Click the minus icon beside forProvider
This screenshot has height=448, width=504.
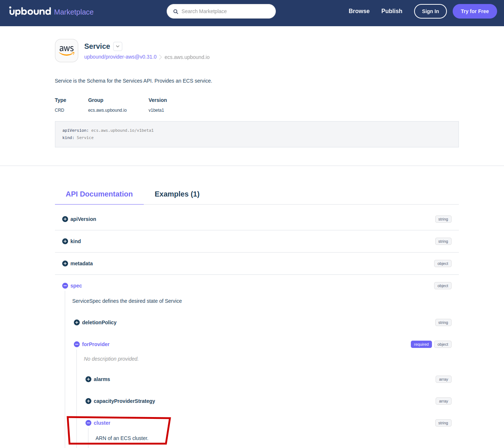click(x=77, y=344)
